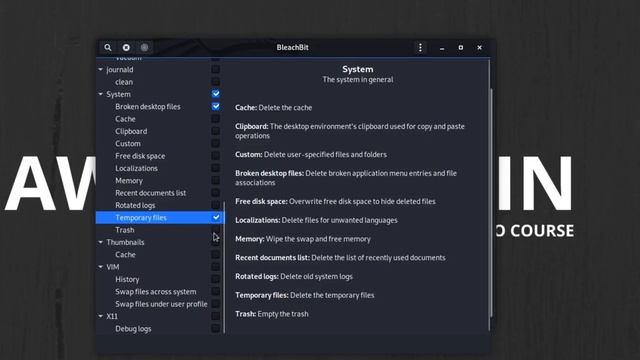Screen dimensions: 640x360
Task: Click the cleaner tree vertical scrollbar
Action: (224, 267)
